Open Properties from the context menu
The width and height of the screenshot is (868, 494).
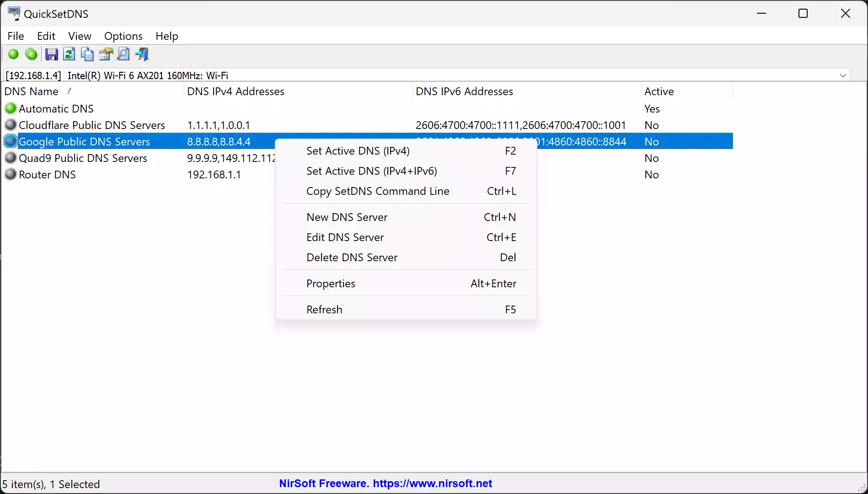pyautogui.click(x=406, y=284)
